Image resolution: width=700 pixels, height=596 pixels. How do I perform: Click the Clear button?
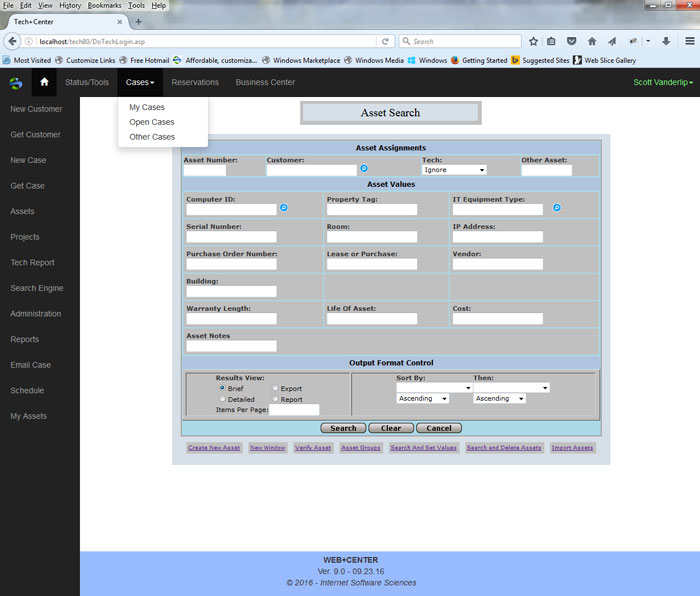391,428
